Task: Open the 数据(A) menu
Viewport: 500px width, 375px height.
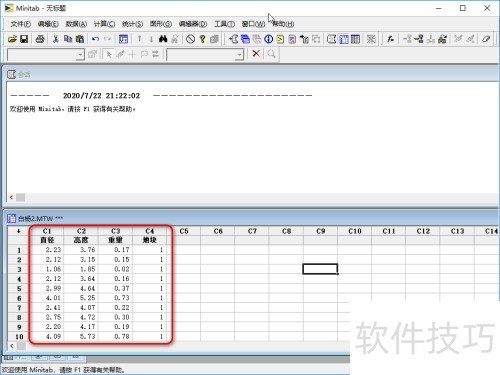Action: coord(76,24)
